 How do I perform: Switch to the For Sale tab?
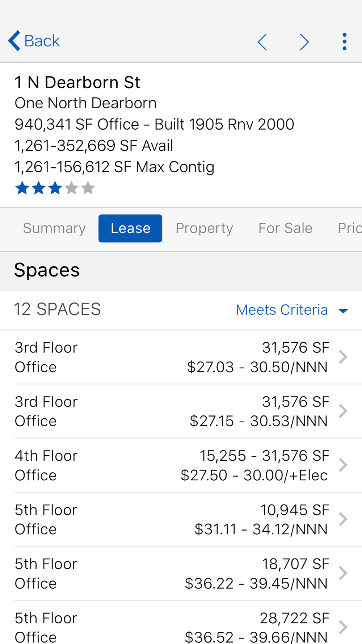click(285, 228)
